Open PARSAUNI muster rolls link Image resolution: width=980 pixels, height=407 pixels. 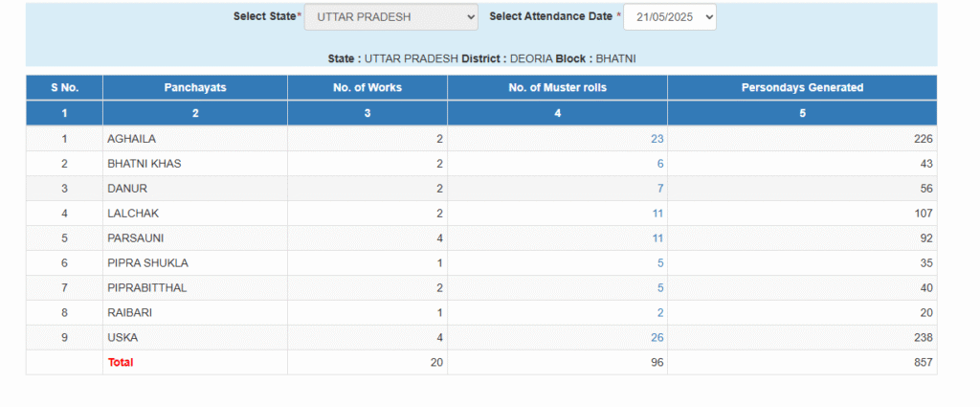657,238
